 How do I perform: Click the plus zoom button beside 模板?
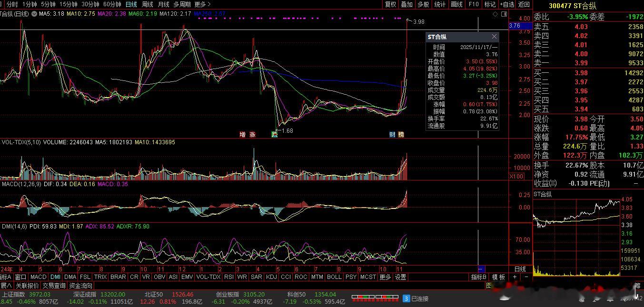pyautogui.click(x=515, y=277)
